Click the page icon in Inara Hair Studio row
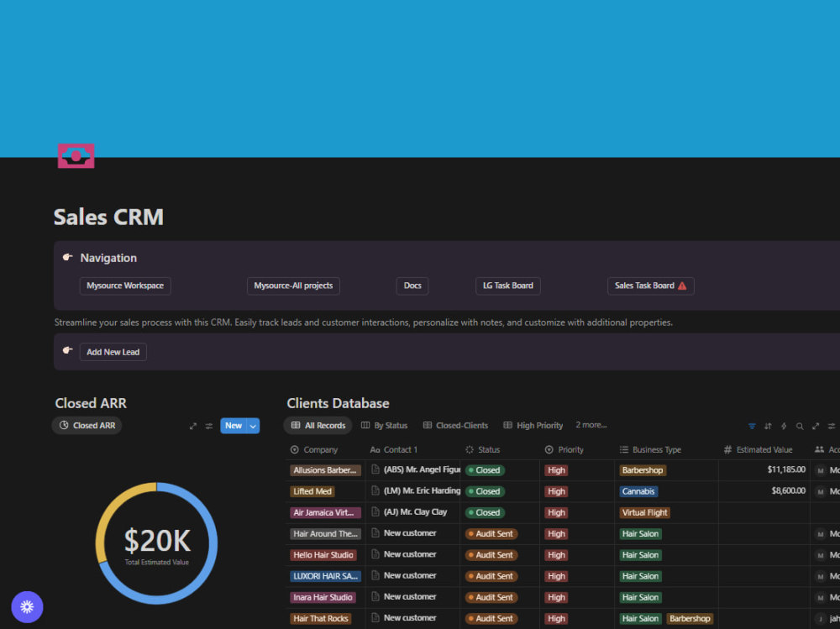 [x=375, y=596]
